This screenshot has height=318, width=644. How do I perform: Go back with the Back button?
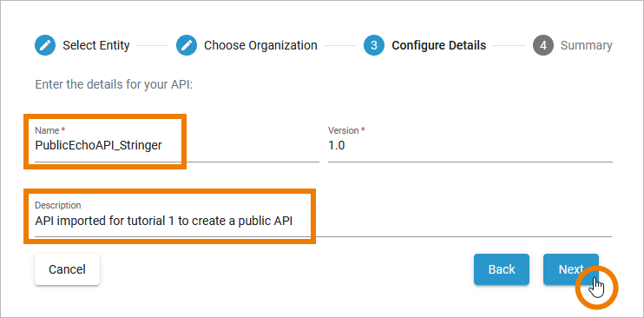pyautogui.click(x=502, y=269)
